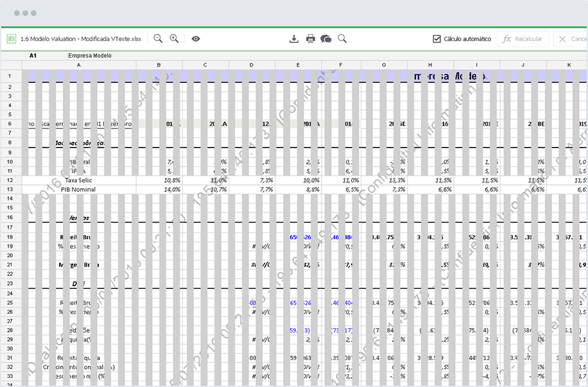Print the spreadsheet
The width and height of the screenshot is (588, 387).
click(x=311, y=39)
